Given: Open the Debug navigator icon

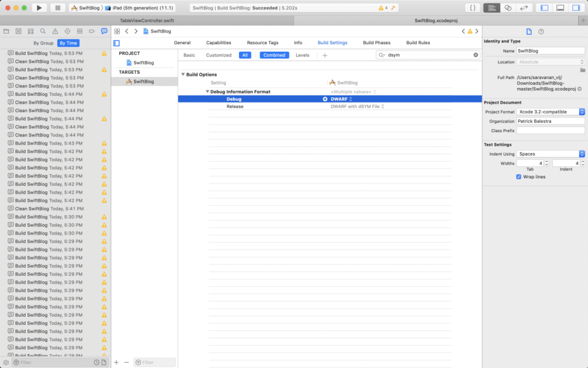Looking at the screenshot, I should pyautogui.click(x=79, y=31).
